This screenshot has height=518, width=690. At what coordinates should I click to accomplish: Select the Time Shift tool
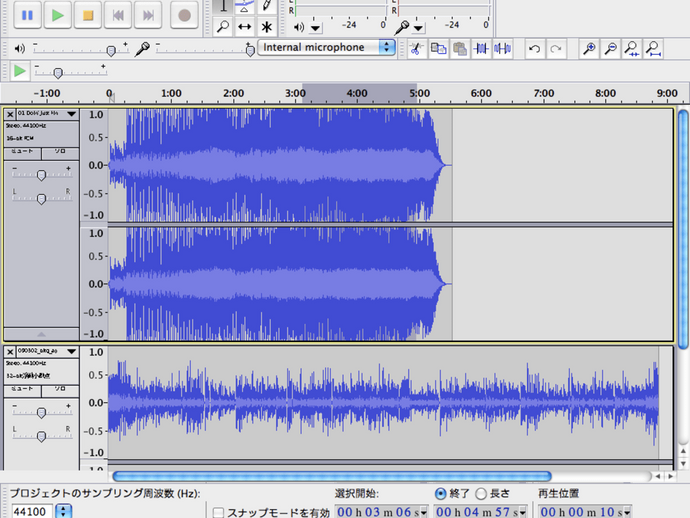(x=245, y=27)
